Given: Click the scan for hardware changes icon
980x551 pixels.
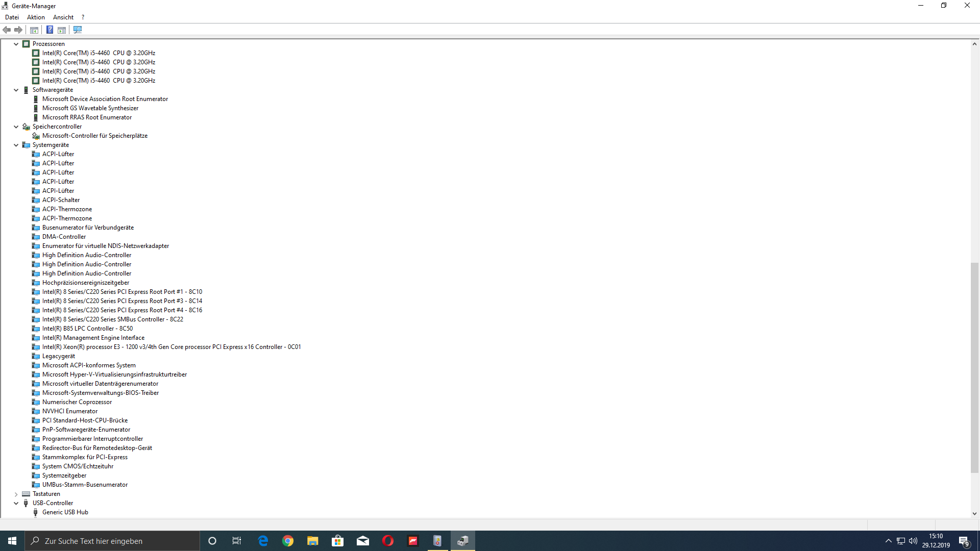Looking at the screenshot, I should pos(78,30).
